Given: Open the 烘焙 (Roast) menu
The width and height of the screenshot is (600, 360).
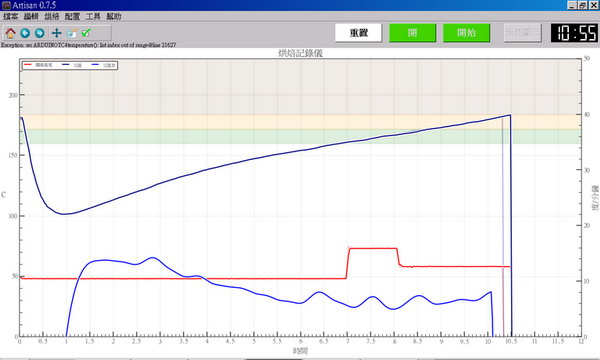Looking at the screenshot, I should 52,16.
